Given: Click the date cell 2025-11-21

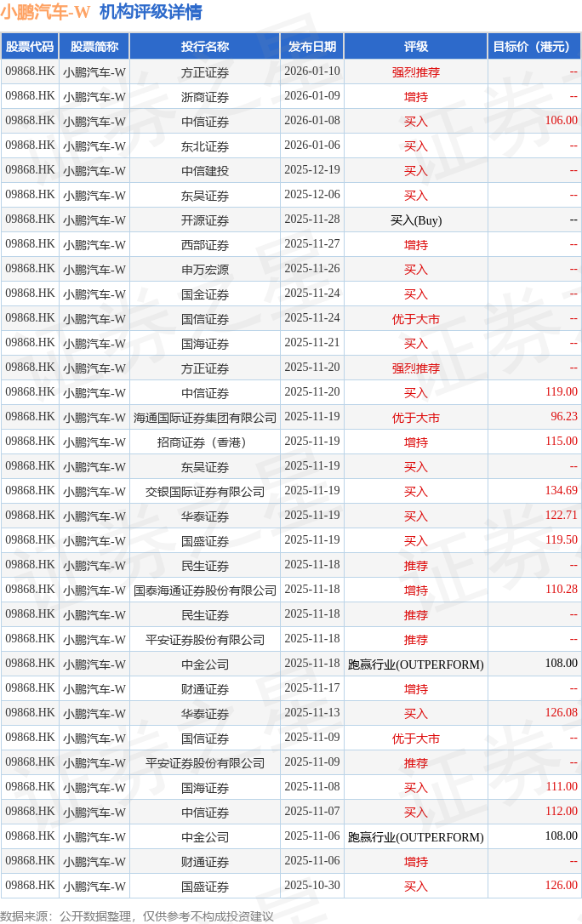Looking at the screenshot, I should pos(312,342).
